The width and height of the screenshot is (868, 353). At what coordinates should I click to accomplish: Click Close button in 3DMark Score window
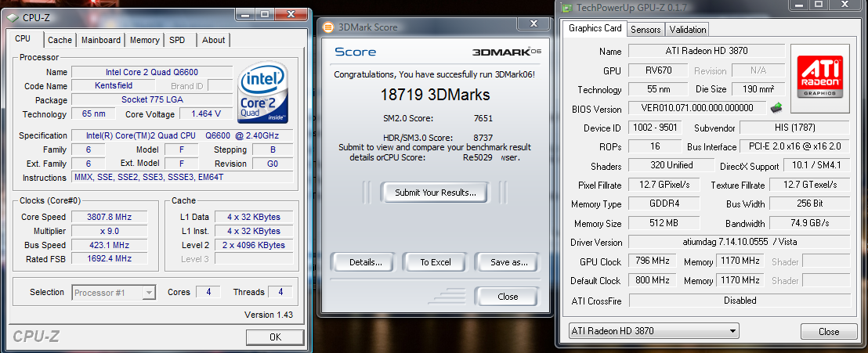508,297
